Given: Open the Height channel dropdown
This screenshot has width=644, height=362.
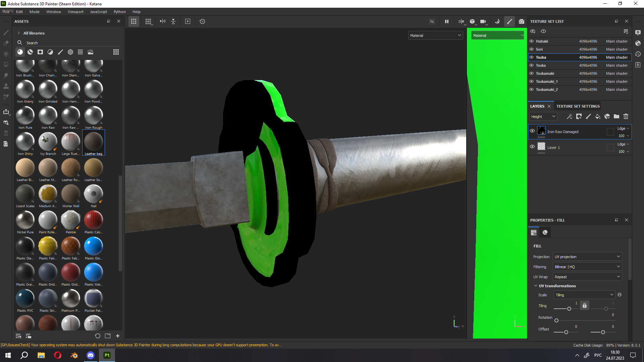Looking at the screenshot, I should click(543, 116).
